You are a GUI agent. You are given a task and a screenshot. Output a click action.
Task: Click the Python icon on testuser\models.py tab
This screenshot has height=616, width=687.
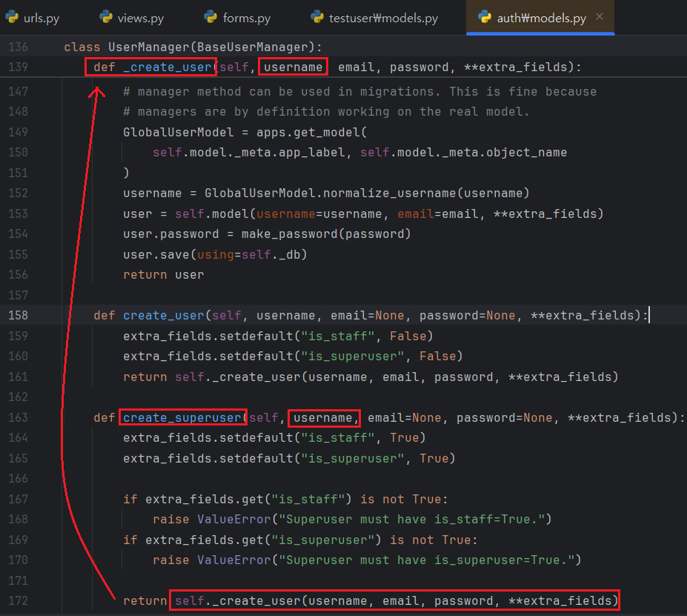pos(318,17)
